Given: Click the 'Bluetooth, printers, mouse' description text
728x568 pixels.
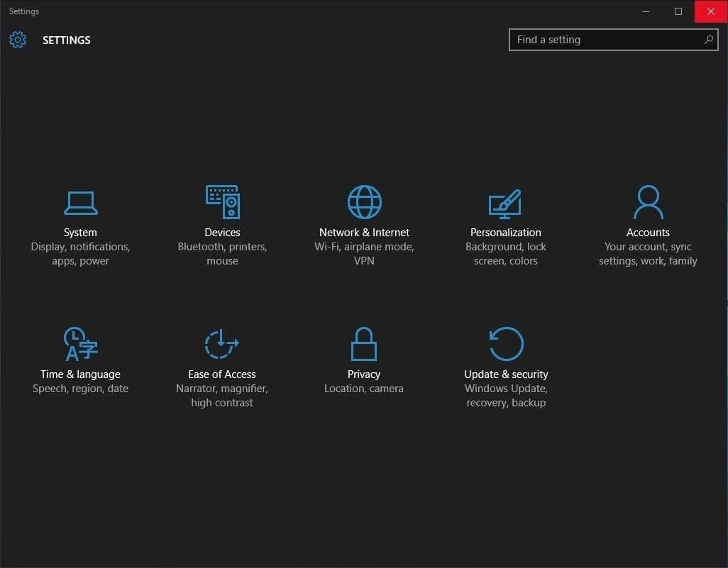Looking at the screenshot, I should (x=222, y=254).
